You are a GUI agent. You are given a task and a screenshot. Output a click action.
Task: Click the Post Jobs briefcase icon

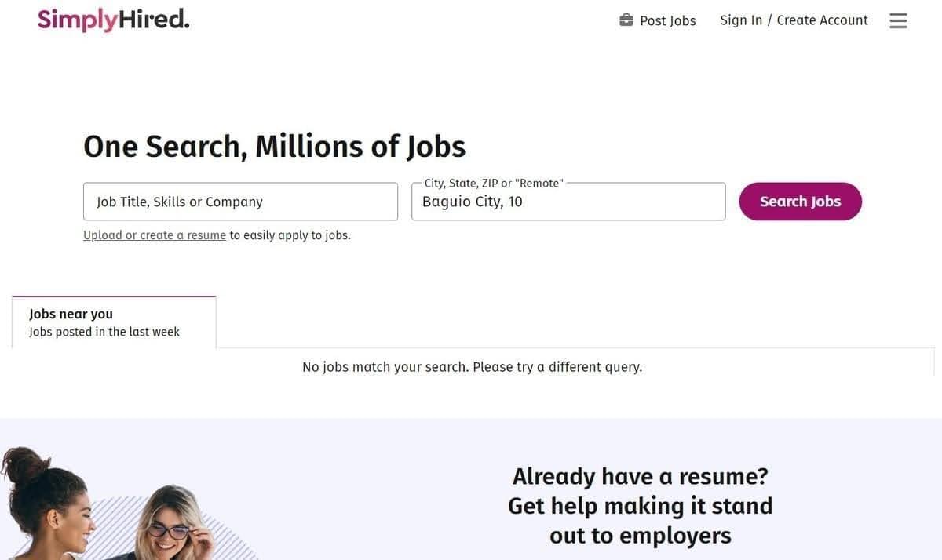pyautogui.click(x=626, y=20)
